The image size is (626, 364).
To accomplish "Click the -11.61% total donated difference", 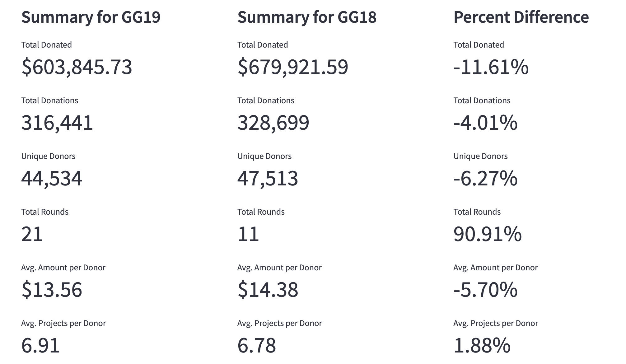I will [x=491, y=67].
